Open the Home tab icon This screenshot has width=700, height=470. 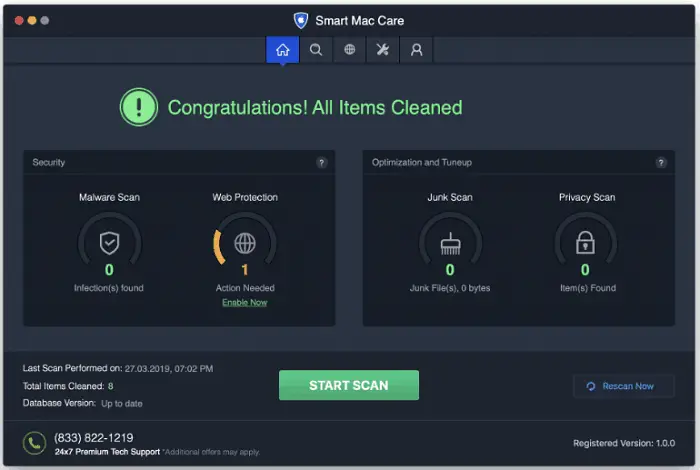283,50
